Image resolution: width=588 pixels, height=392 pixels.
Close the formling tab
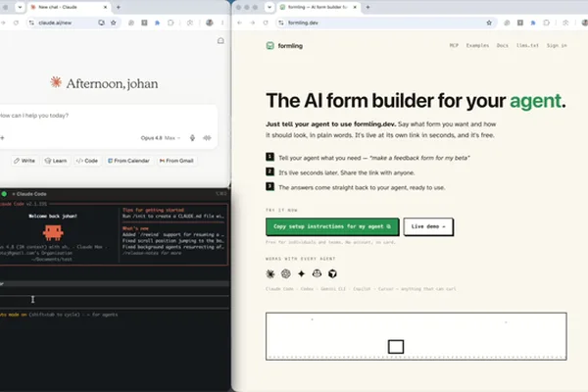pos(355,7)
